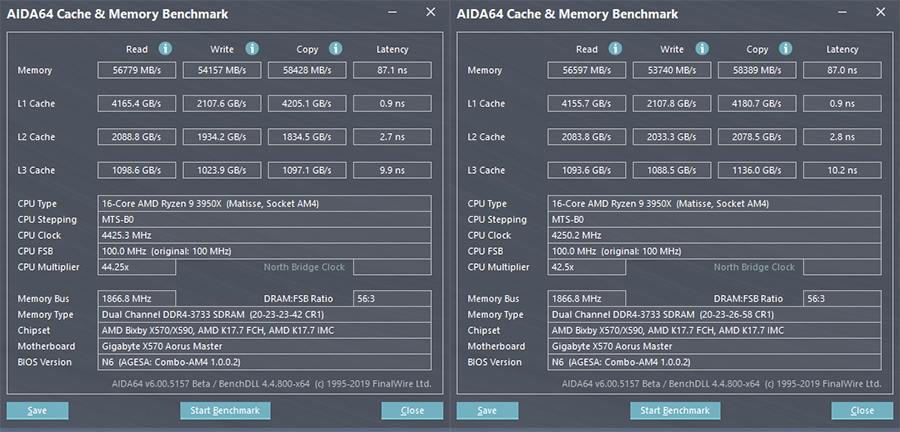Click the left window's Motherboard Gigabyte X570 field
The height and width of the screenshot is (432, 900).
265,347
